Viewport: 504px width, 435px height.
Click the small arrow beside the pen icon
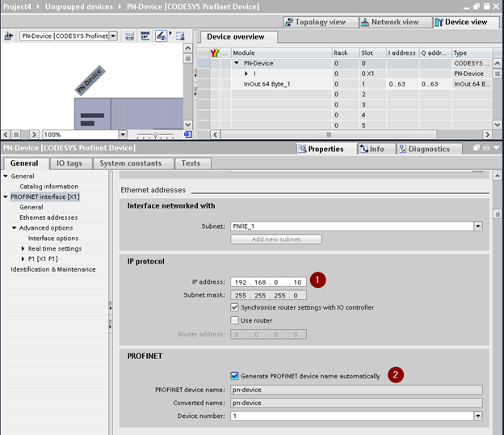170,33
